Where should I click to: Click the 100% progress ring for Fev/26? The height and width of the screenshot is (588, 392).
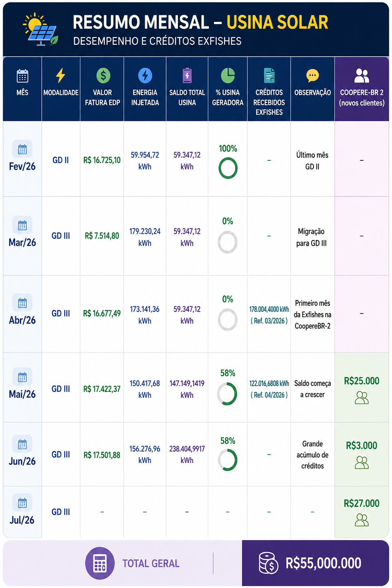228,168
